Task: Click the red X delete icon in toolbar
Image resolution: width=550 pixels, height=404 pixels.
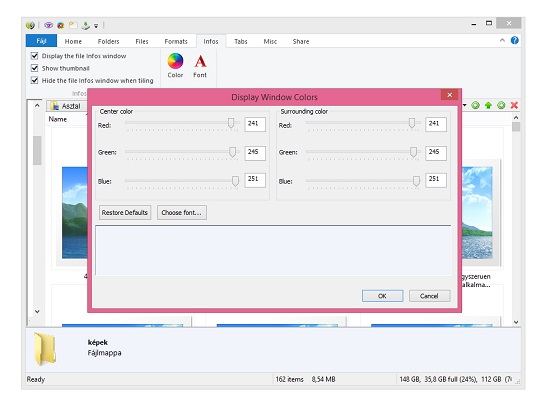Action: [514, 105]
